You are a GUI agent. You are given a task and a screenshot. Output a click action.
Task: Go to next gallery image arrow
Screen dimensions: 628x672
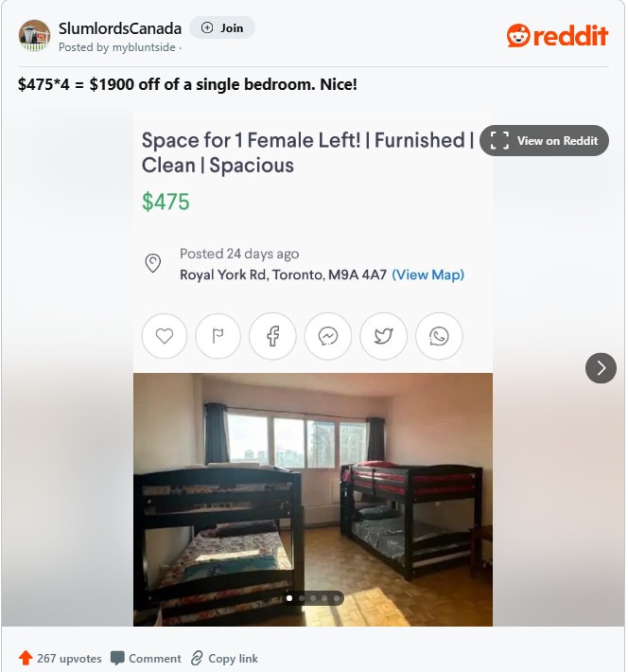coord(601,368)
